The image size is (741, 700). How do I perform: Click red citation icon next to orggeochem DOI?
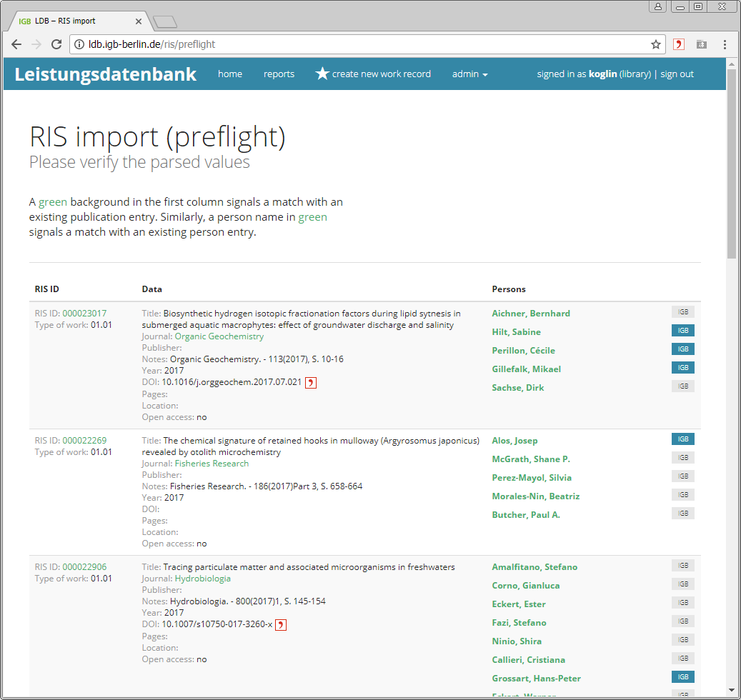[311, 383]
